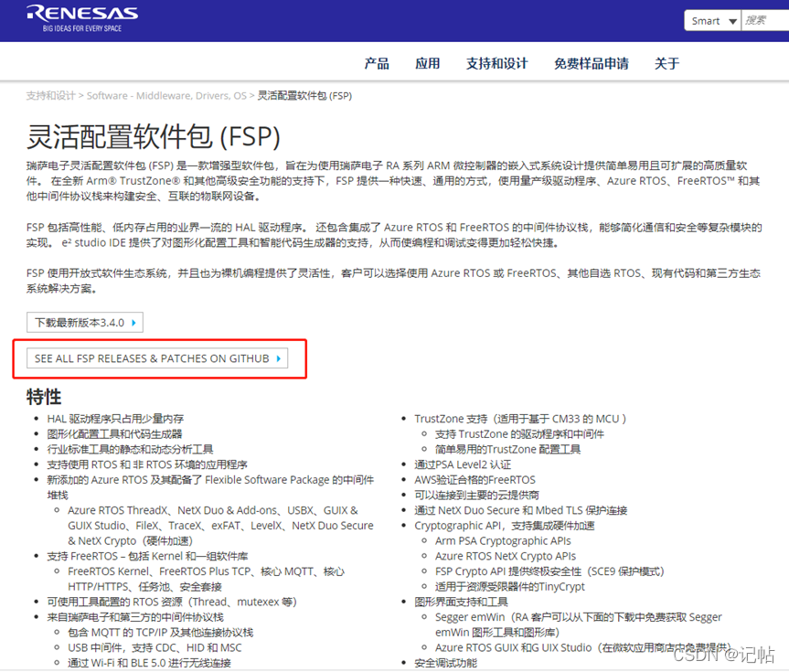Select text HAL 驱动程序只占用少量内存

pyautogui.click(x=115, y=419)
